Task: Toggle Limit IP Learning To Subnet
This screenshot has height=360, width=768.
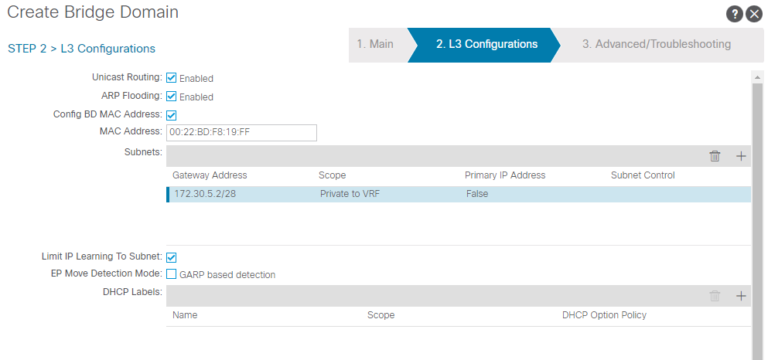Action: pos(171,257)
